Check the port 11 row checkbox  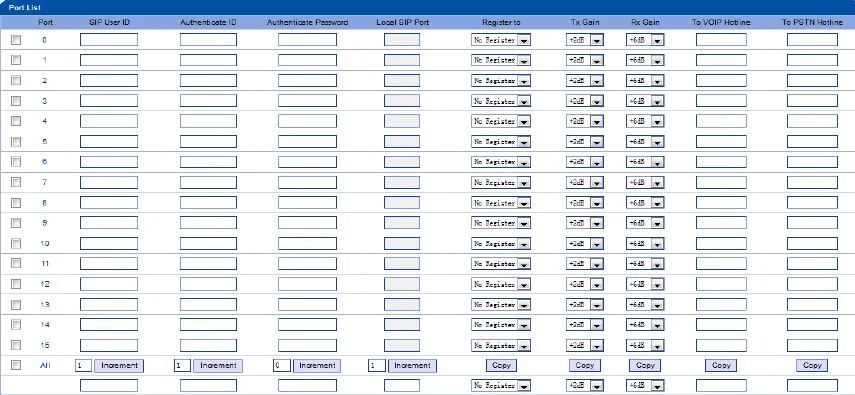tap(16, 264)
